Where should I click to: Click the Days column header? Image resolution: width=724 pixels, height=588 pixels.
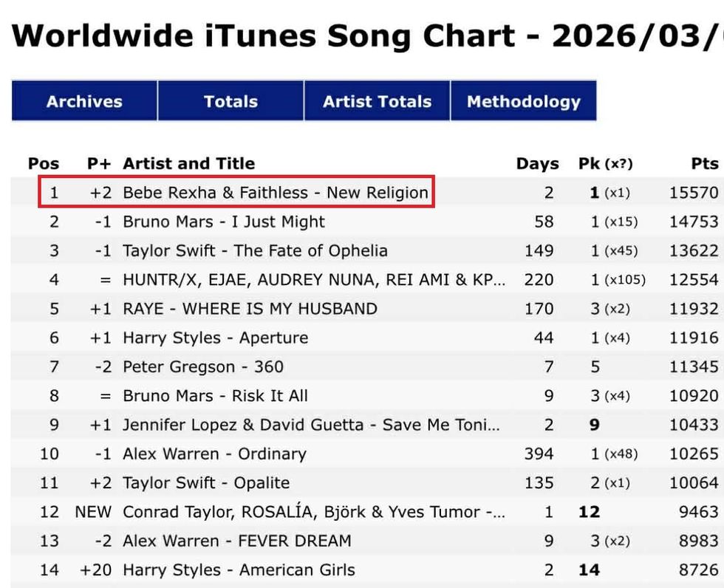click(537, 164)
